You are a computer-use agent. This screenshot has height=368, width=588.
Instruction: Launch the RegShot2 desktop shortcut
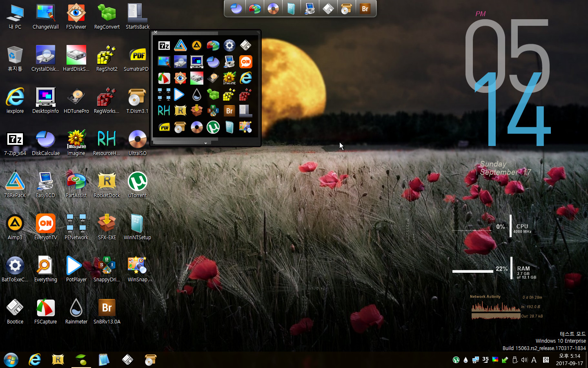(x=107, y=59)
